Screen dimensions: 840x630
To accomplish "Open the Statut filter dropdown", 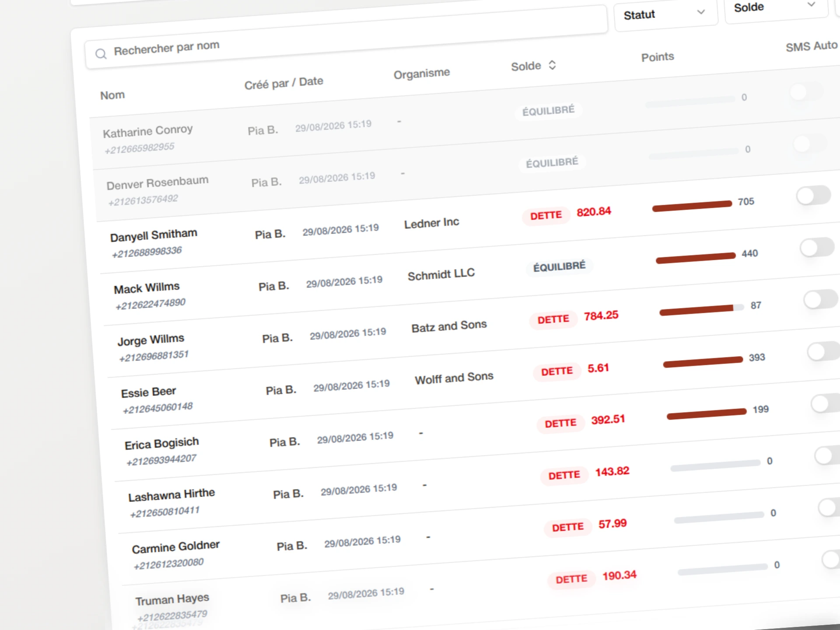I will (x=665, y=14).
